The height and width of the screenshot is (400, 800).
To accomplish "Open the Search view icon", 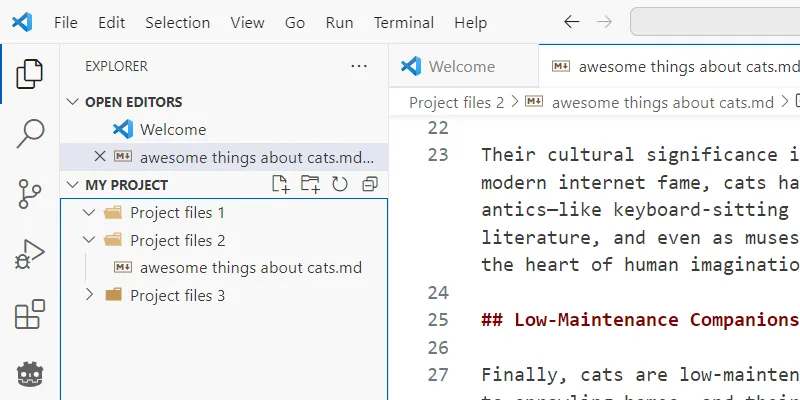I will [30, 134].
